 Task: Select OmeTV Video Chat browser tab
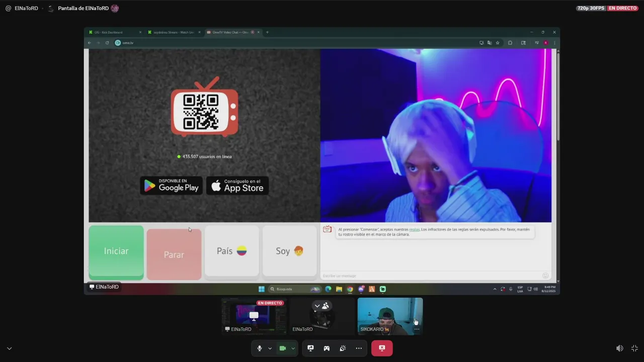(232, 32)
